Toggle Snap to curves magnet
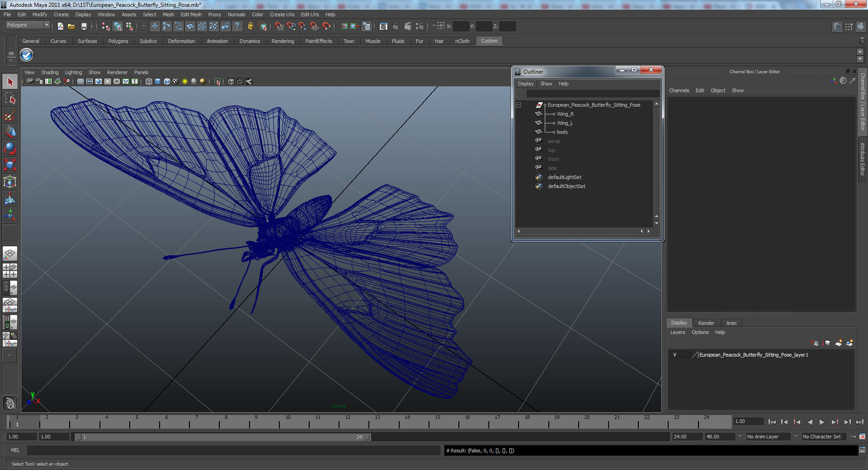Screen dimensions: 868x470 pyautogui.click(x=291, y=26)
